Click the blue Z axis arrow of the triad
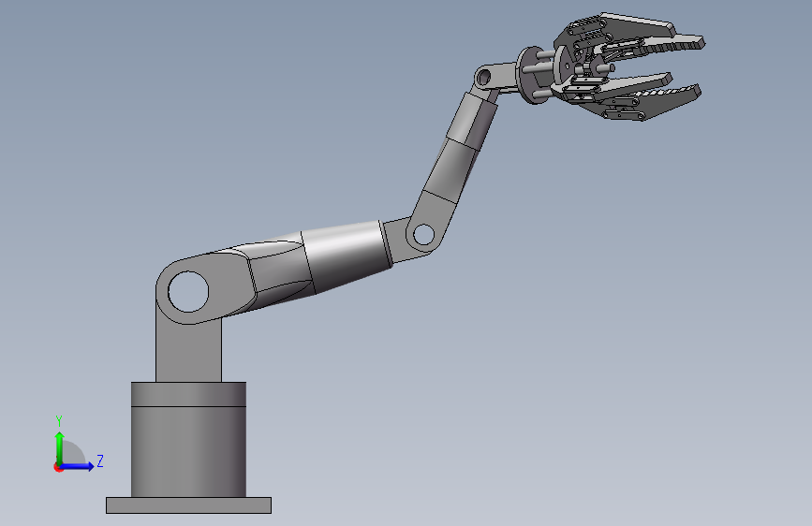This screenshot has height=526, width=812. pyautogui.click(x=78, y=466)
